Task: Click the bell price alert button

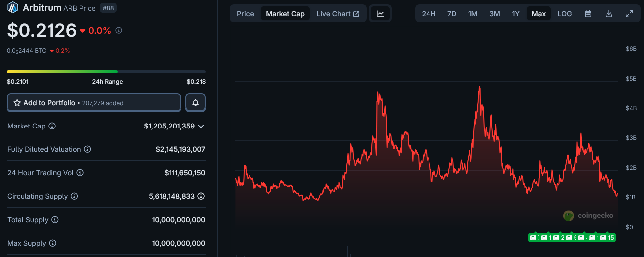Action: tap(196, 103)
